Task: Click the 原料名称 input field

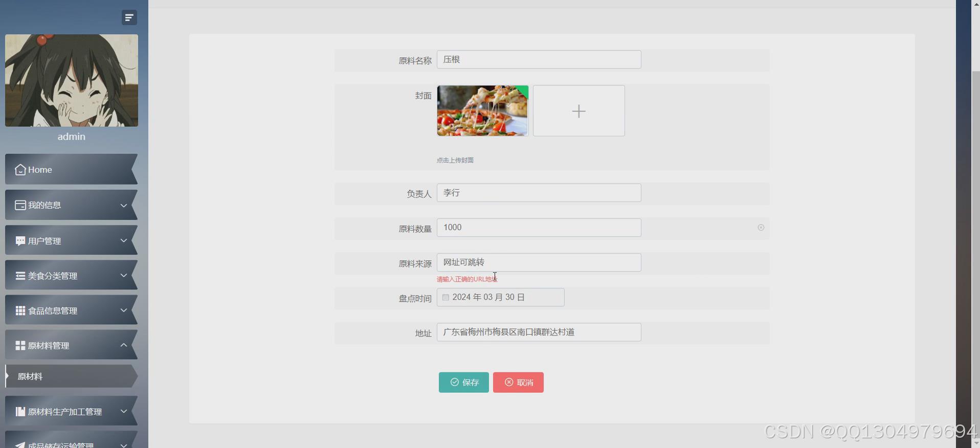Action: tap(539, 59)
